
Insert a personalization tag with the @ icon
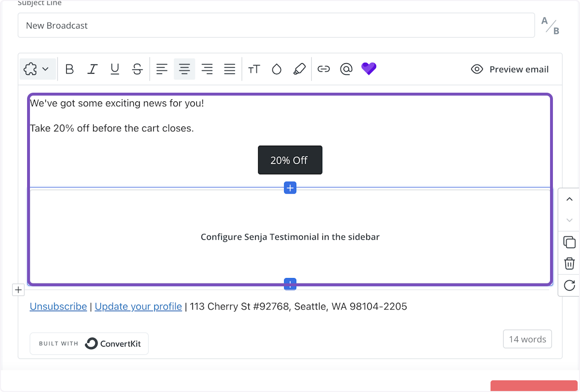tap(346, 69)
